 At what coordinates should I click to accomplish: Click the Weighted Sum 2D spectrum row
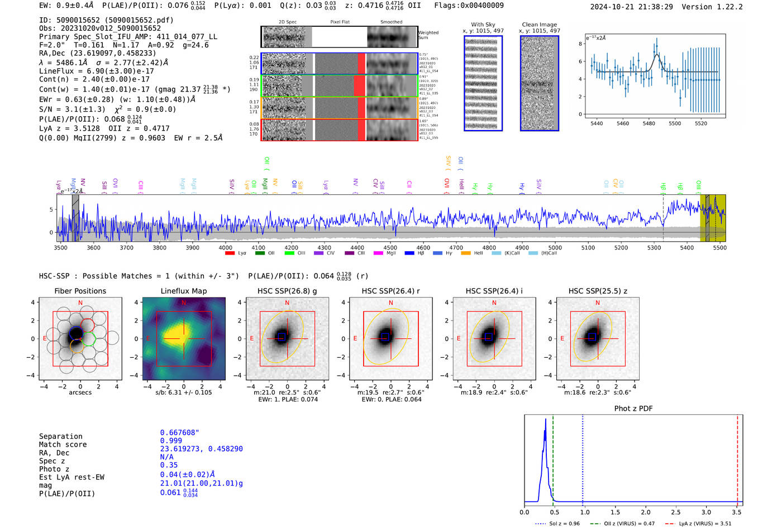tap(340, 37)
